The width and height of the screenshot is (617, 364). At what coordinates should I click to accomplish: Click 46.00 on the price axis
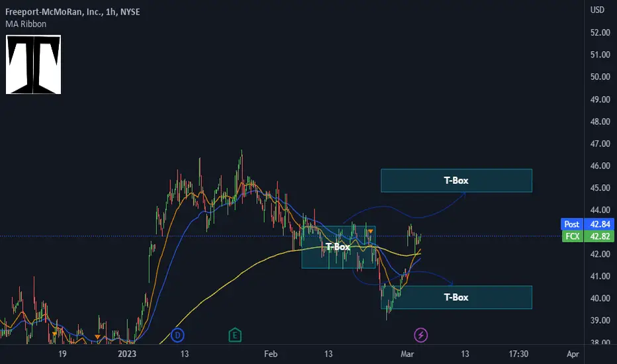pyautogui.click(x=600, y=165)
